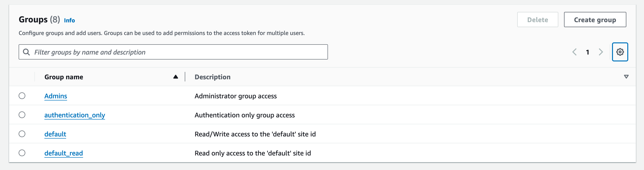Open the Admins group link
The height and width of the screenshot is (170, 644).
coord(56,96)
